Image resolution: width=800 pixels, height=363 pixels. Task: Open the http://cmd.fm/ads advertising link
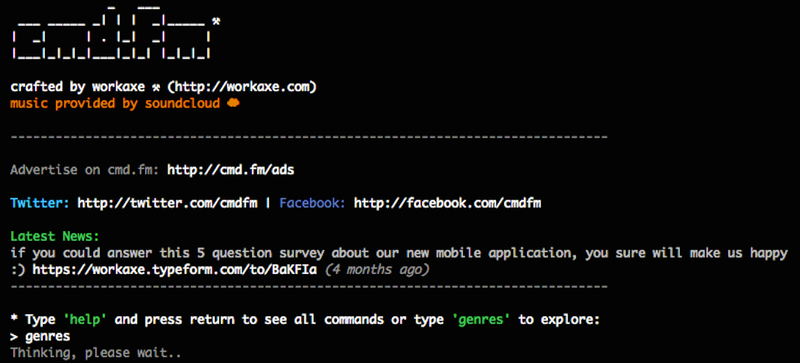tap(231, 170)
